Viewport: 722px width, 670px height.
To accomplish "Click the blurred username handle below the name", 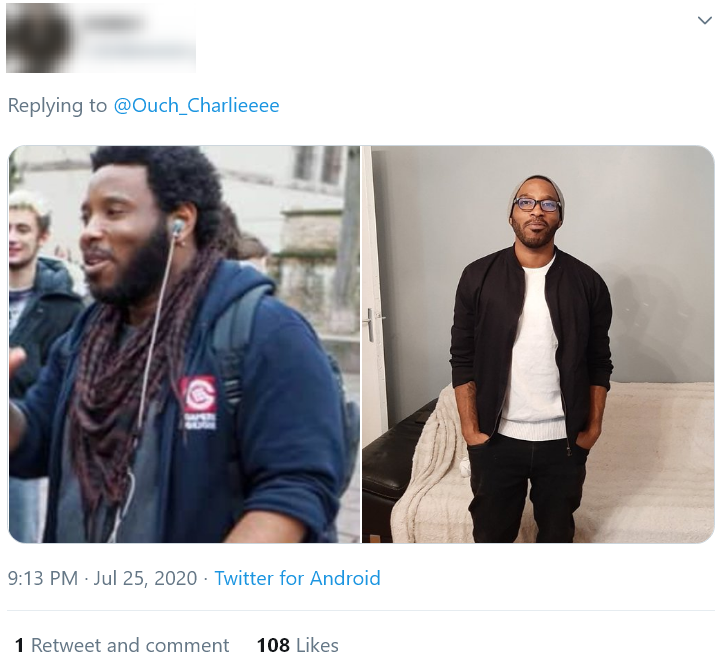I will (144, 51).
